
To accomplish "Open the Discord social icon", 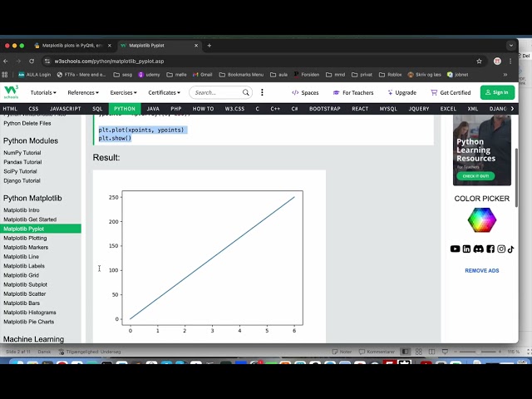I will pos(479,249).
